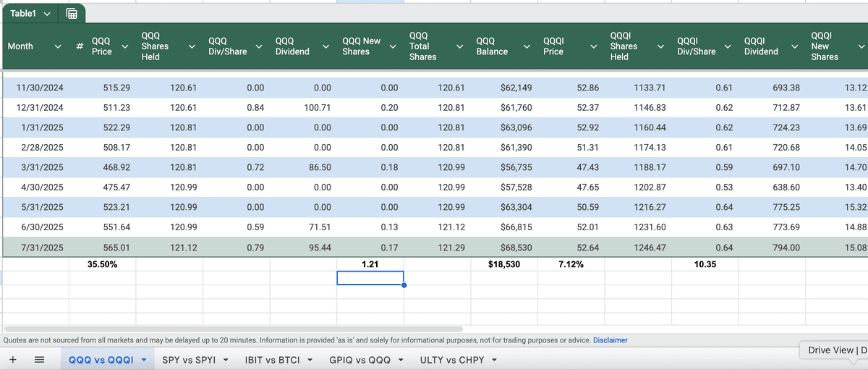
Task: Open QQQ Total Shares column dropdown
Action: [459, 46]
